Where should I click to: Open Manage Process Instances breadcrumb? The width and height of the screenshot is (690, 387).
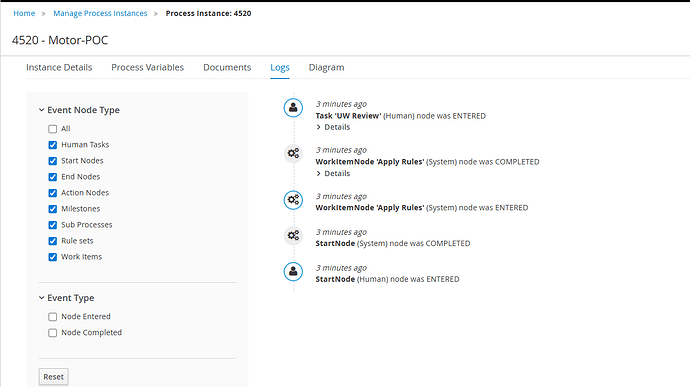point(100,13)
